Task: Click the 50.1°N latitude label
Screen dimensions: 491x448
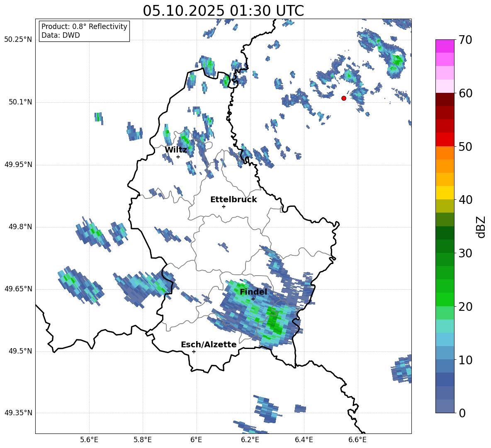Action: (20, 102)
